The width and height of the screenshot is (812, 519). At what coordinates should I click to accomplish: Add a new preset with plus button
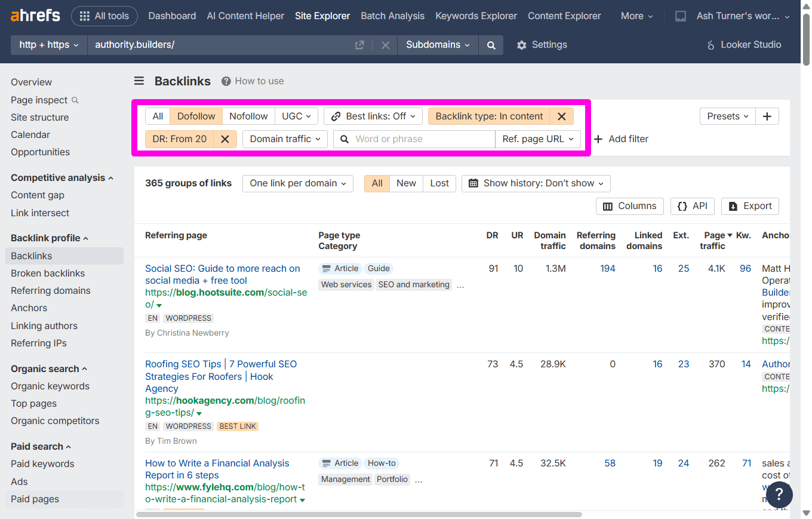(767, 116)
